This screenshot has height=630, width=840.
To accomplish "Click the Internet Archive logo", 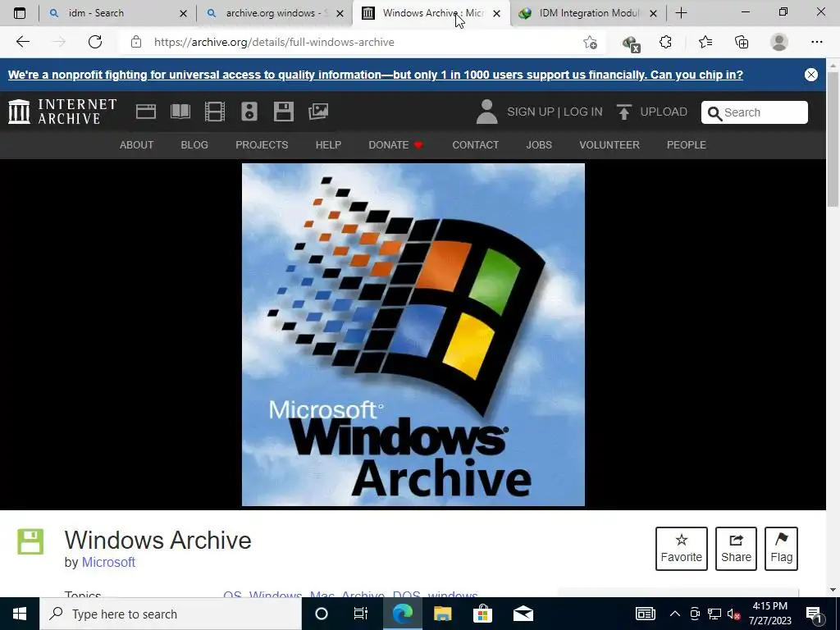I will 62,112.
